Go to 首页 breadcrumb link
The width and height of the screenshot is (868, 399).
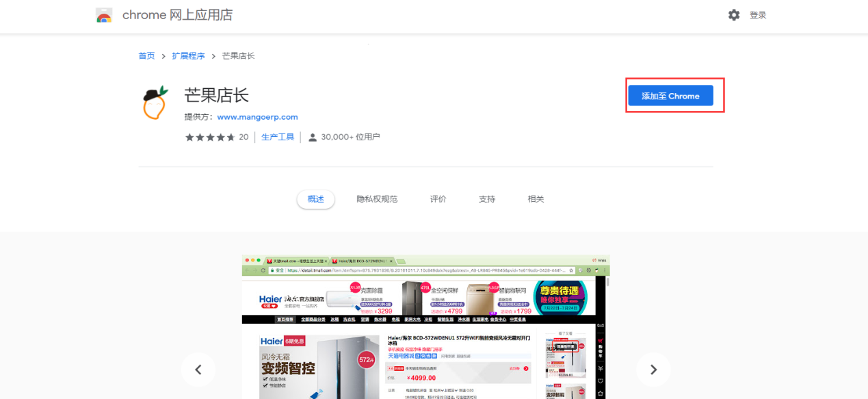146,55
